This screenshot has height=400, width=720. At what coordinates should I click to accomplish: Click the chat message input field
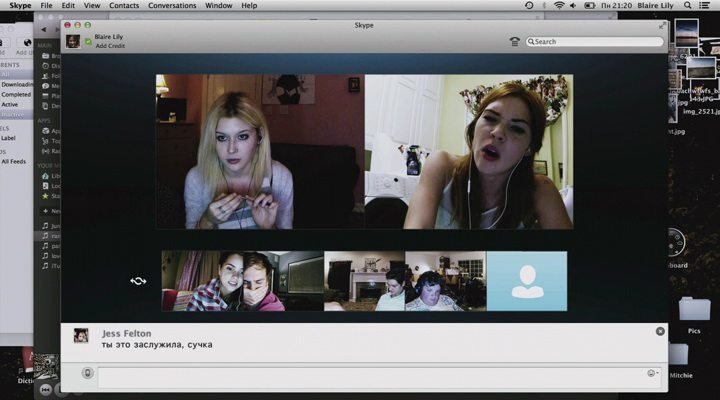pos(370,373)
